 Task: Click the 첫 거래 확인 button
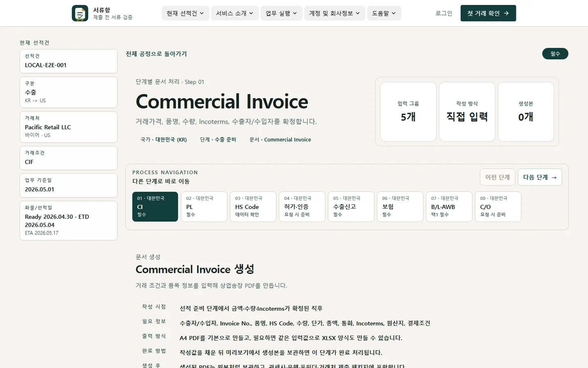click(x=488, y=13)
